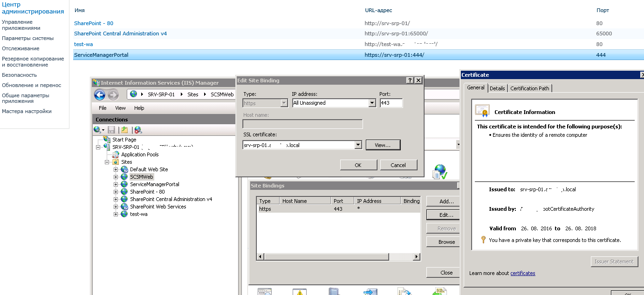Image resolution: width=644 pixels, height=295 pixels.
Task: Click the SharePoint Web Services globe icon
Action: (x=124, y=207)
